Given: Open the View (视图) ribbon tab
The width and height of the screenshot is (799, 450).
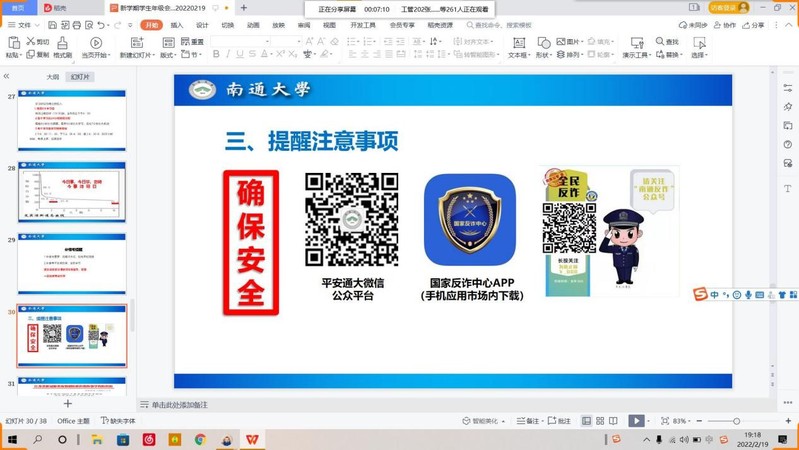Looking at the screenshot, I should [x=329, y=25].
